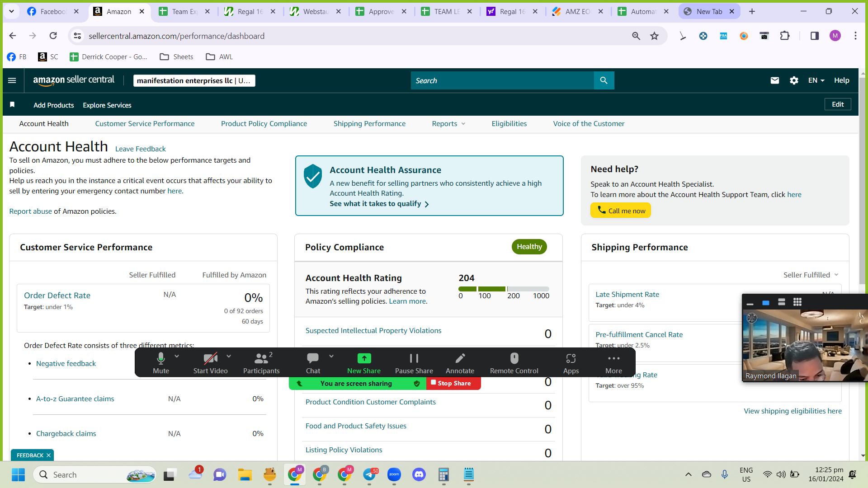Click the FBA extension icon

[x=723, y=36]
